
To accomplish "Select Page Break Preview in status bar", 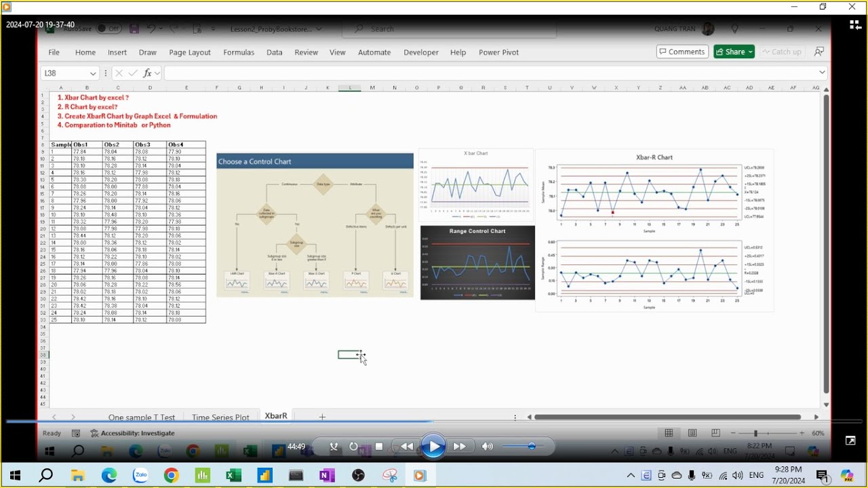I will [x=715, y=433].
